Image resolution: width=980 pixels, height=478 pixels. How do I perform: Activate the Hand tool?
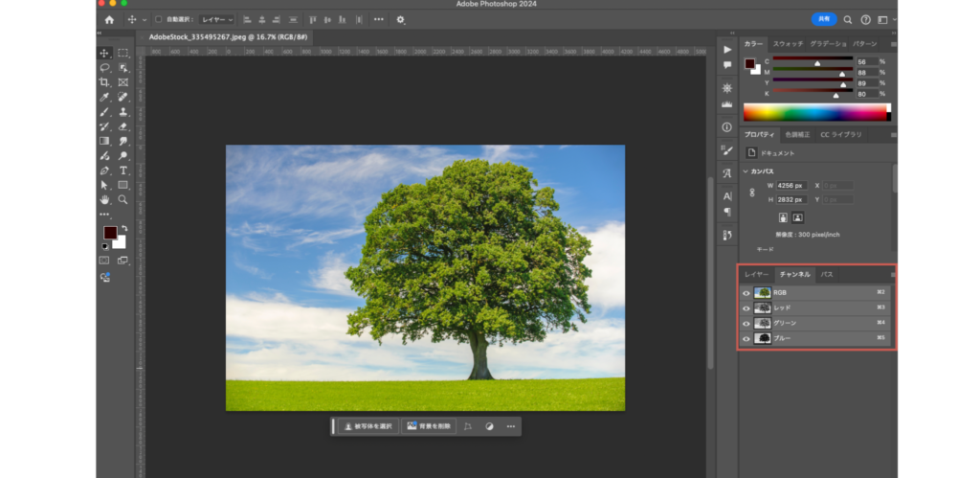[x=104, y=199]
